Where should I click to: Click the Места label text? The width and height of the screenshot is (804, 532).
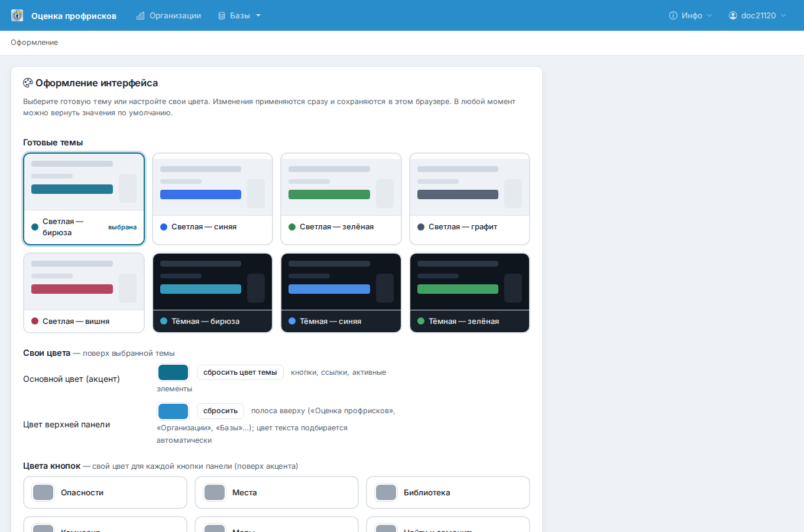tap(245, 492)
